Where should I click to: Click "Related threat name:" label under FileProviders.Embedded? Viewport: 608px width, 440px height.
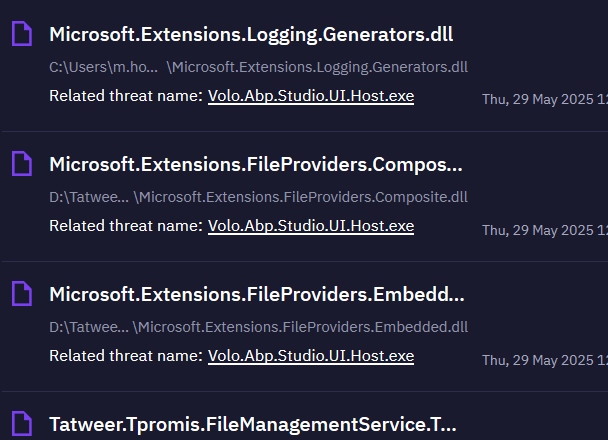tap(125, 356)
